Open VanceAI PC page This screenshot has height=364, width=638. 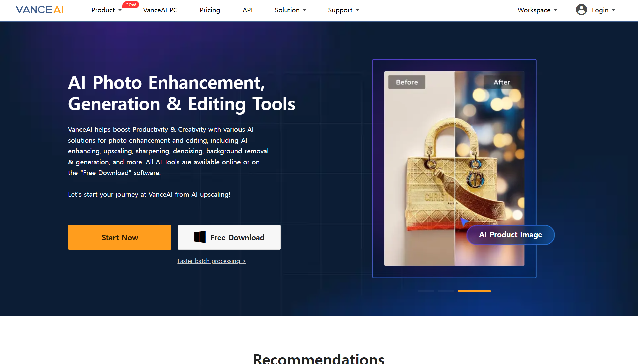[160, 10]
